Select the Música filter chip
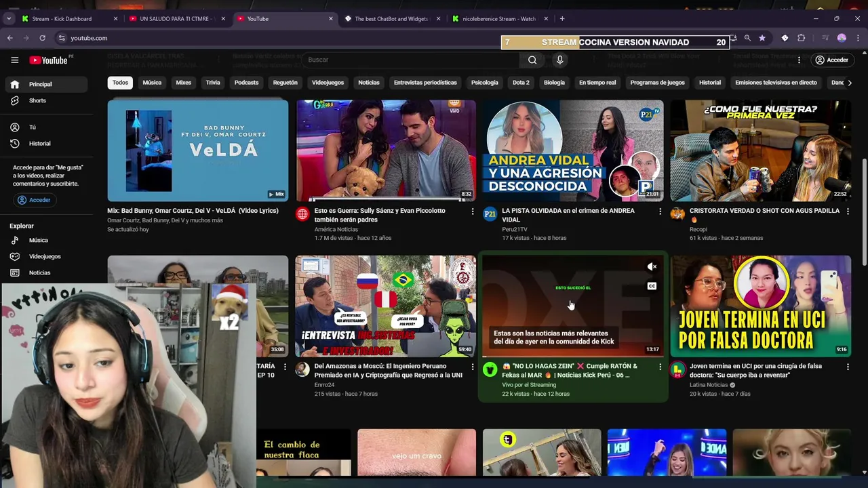The image size is (868, 488). click(152, 83)
